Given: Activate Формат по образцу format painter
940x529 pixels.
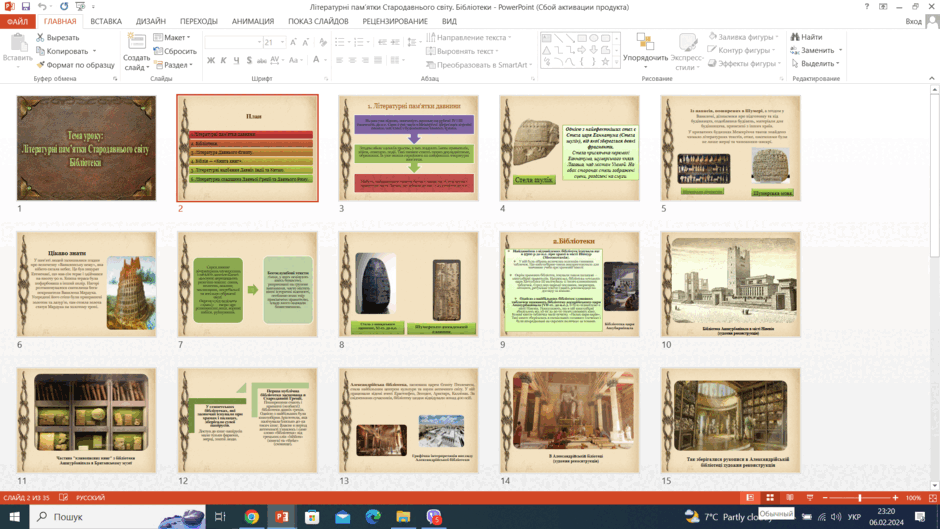Looking at the screenshot, I should point(75,65).
